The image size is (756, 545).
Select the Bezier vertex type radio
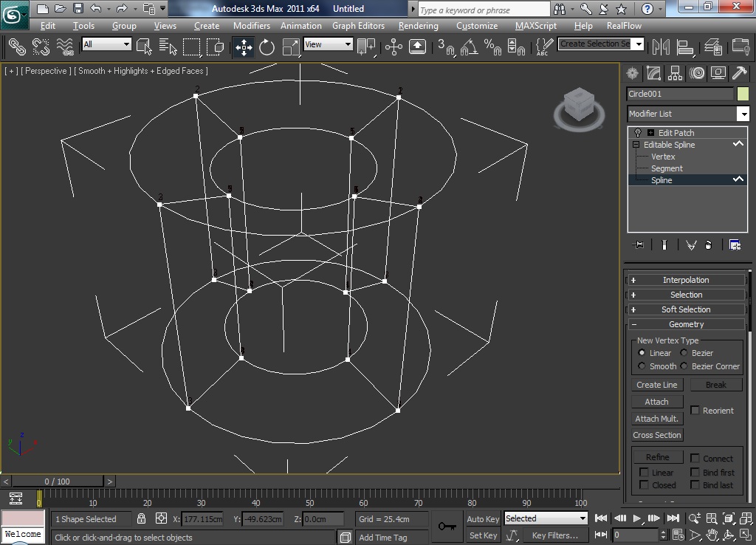684,352
